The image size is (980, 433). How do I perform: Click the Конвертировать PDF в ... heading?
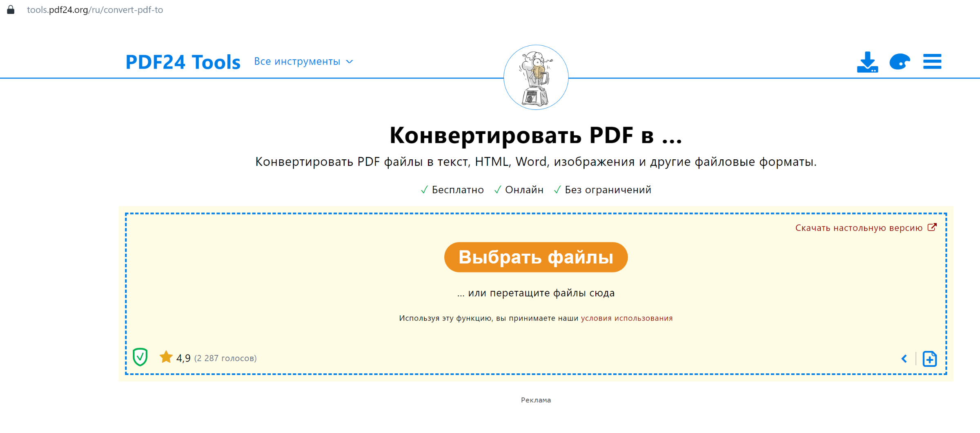pyautogui.click(x=536, y=135)
